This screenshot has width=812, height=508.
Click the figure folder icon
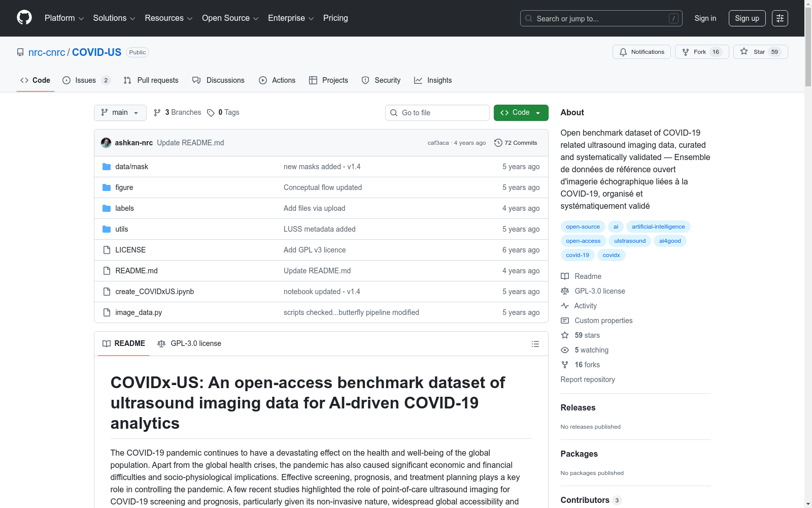[107, 187]
